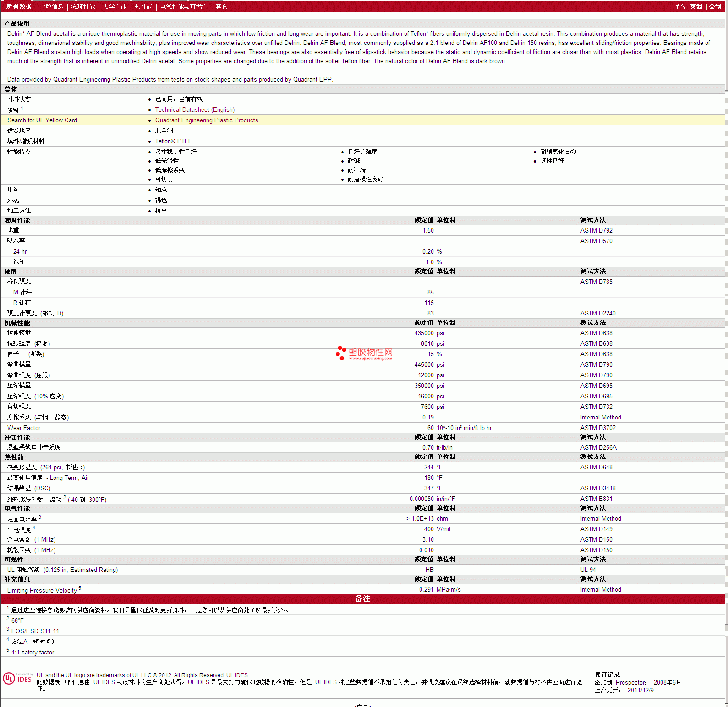Viewport: 728px width, 707px height.
Task: Click the 备注 notes header bar
Action: pyautogui.click(x=362, y=599)
